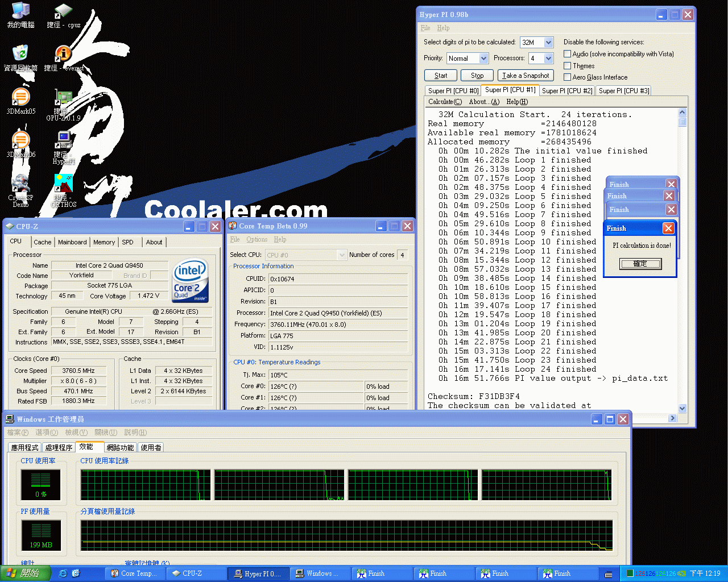
Task: Click the Core Speed value 3760.5 MHz
Action: 78,371
